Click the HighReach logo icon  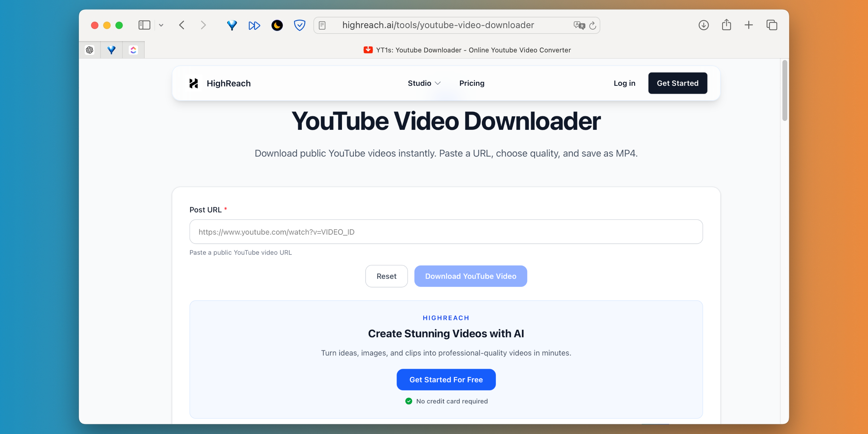pos(194,83)
